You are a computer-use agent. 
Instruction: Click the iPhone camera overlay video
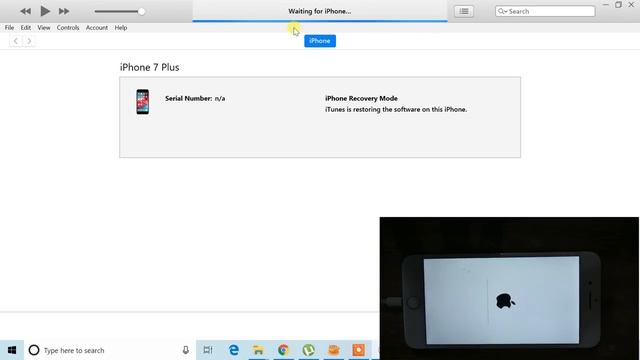tap(509, 289)
